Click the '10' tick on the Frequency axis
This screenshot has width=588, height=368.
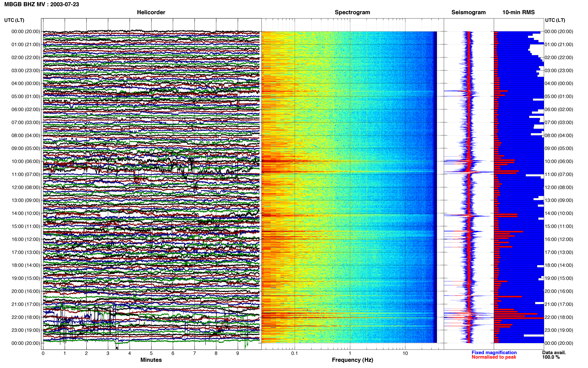click(x=405, y=353)
